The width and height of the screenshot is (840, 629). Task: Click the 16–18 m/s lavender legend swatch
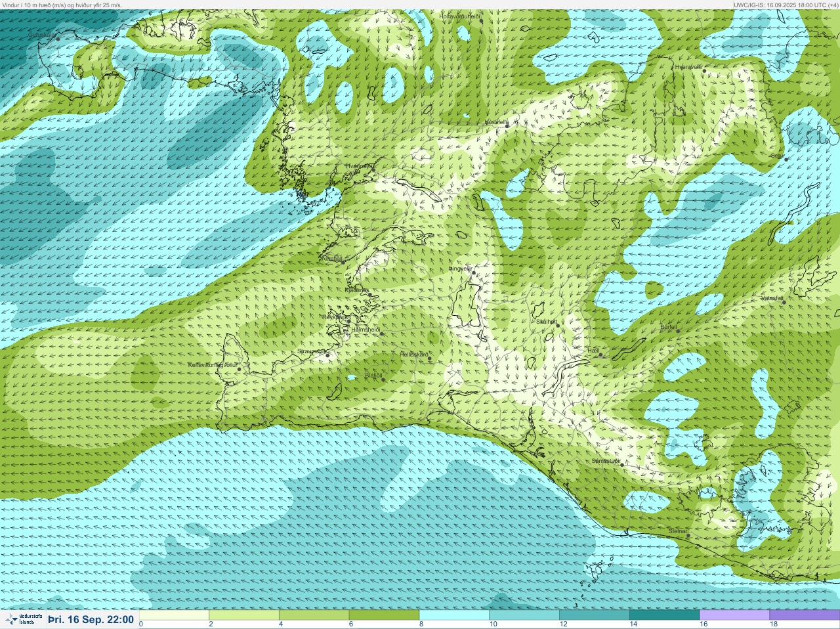pyautogui.click(x=734, y=615)
